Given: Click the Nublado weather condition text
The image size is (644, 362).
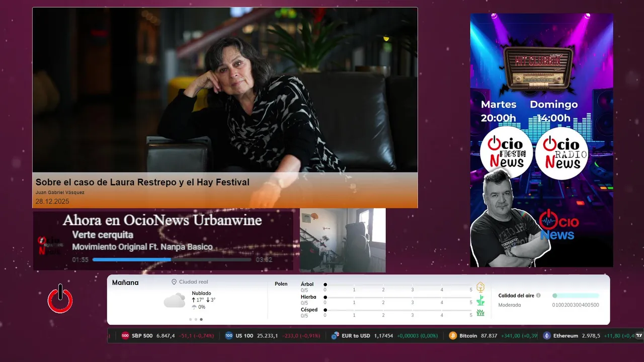Looking at the screenshot, I should [x=201, y=293].
